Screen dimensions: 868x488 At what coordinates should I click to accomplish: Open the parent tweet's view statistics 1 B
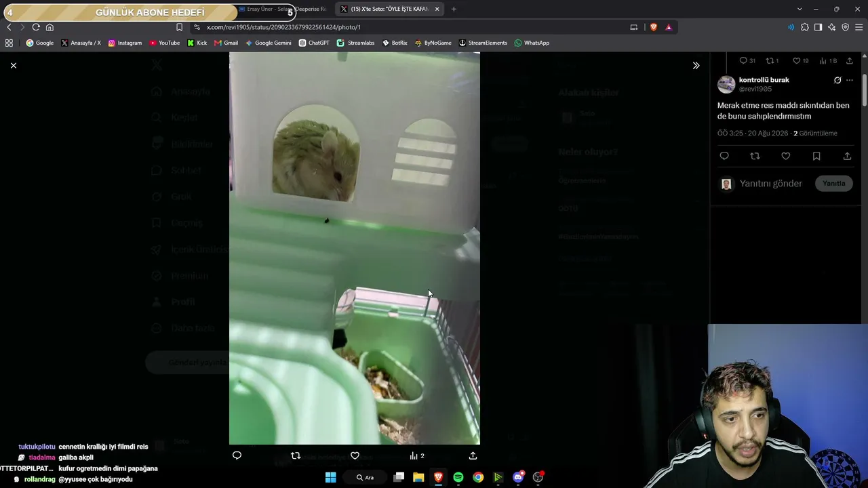(828, 61)
